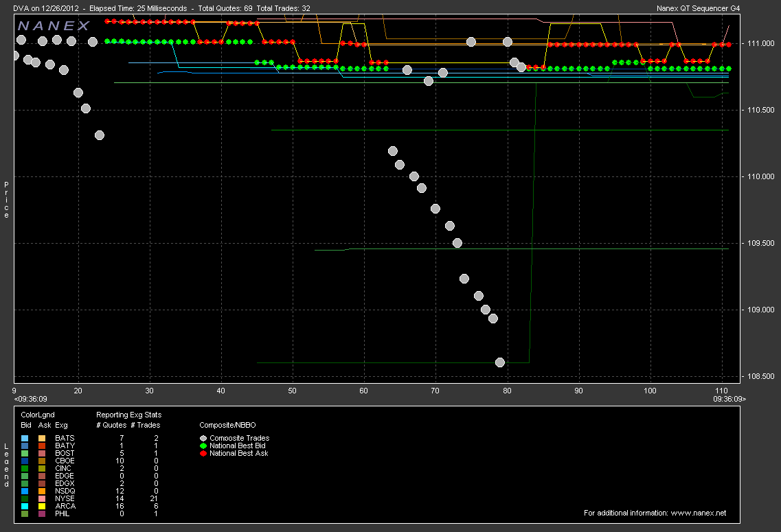Select the NYSE exchange name in legend
Screen dimensions: 781x532
pos(65,498)
